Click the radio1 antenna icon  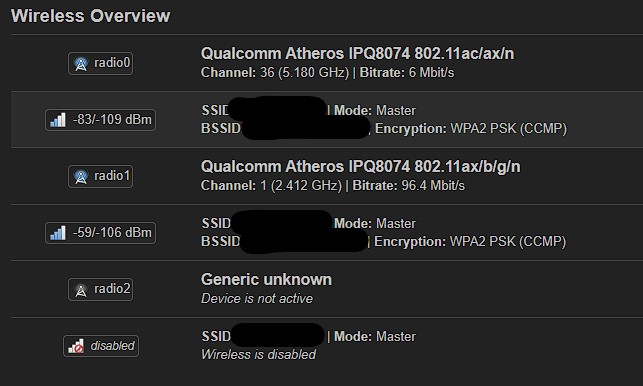(81, 176)
